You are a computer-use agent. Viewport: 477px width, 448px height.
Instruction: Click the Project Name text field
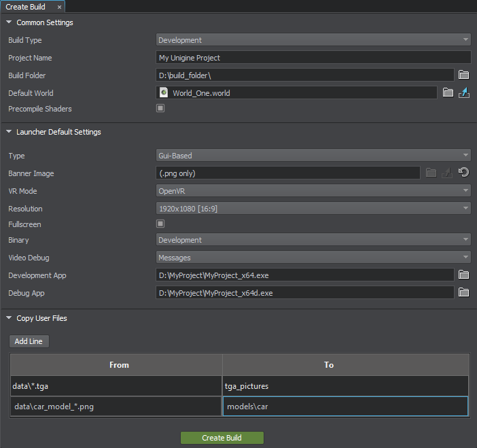click(x=313, y=58)
